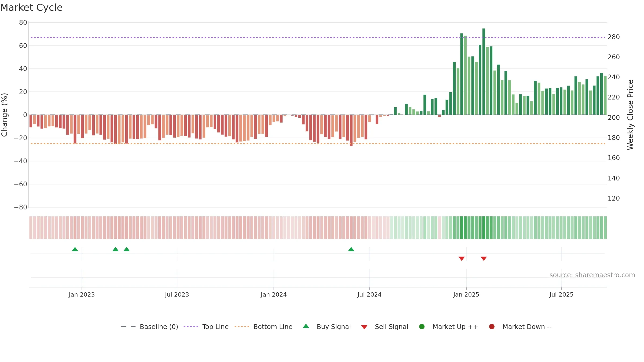Click the Weekly Close Price axis title
The width and height of the screenshot is (644, 362).
coord(630,115)
